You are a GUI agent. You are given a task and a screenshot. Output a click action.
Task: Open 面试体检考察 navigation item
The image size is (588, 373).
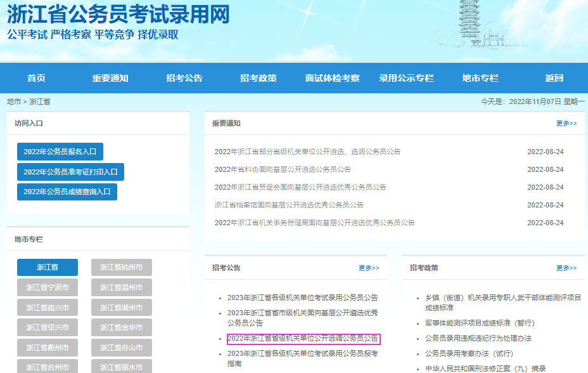point(332,78)
